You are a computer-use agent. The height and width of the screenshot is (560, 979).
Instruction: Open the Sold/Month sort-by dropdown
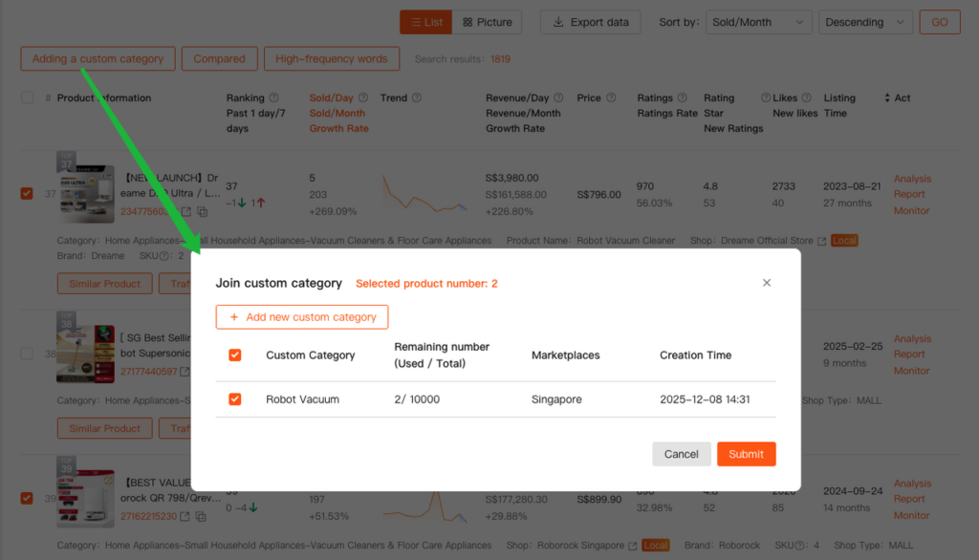point(759,22)
